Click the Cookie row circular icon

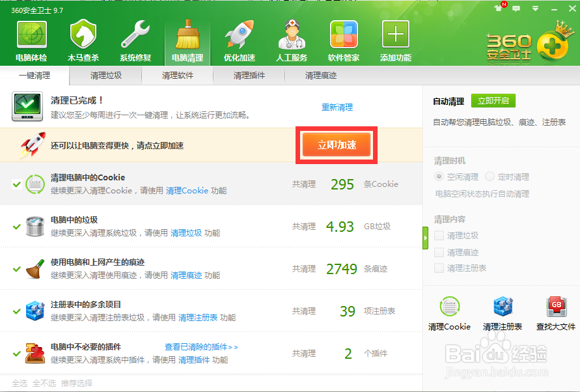[35, 184]
